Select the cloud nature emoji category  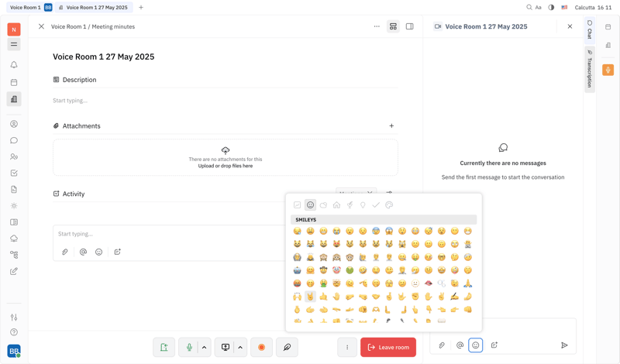(323, 204)
